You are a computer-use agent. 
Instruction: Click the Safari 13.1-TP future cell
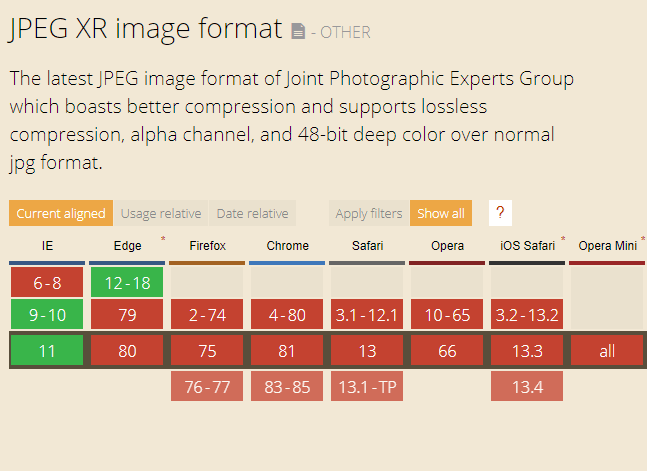[x=367, y=386]
